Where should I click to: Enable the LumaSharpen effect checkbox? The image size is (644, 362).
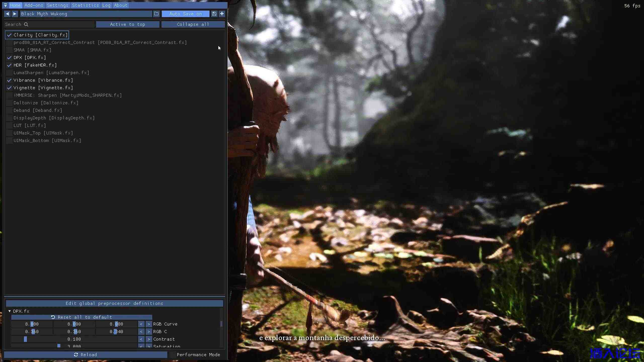9,73
